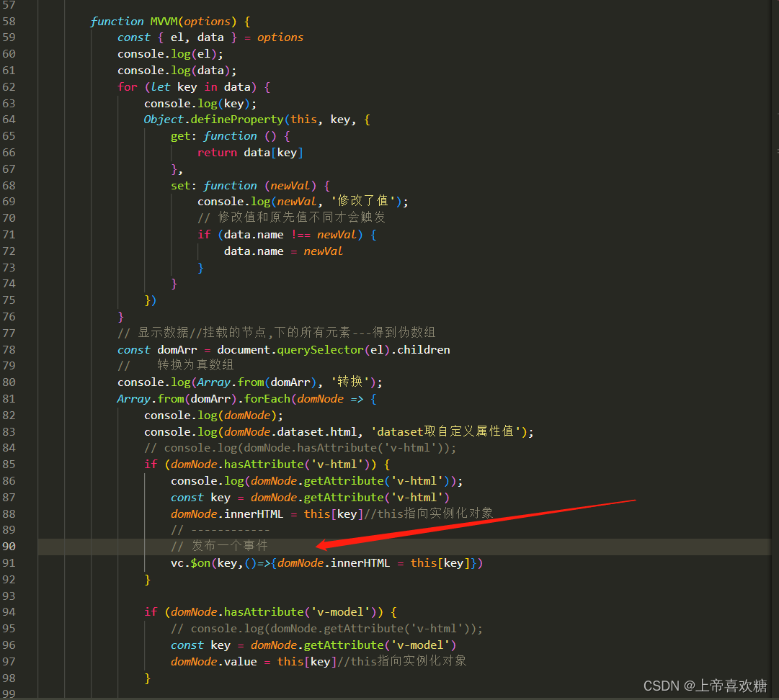Viewport: 779px width, 700px height.
Task: Click 'getAttribute' on line 86
Action: click(343, 481)
